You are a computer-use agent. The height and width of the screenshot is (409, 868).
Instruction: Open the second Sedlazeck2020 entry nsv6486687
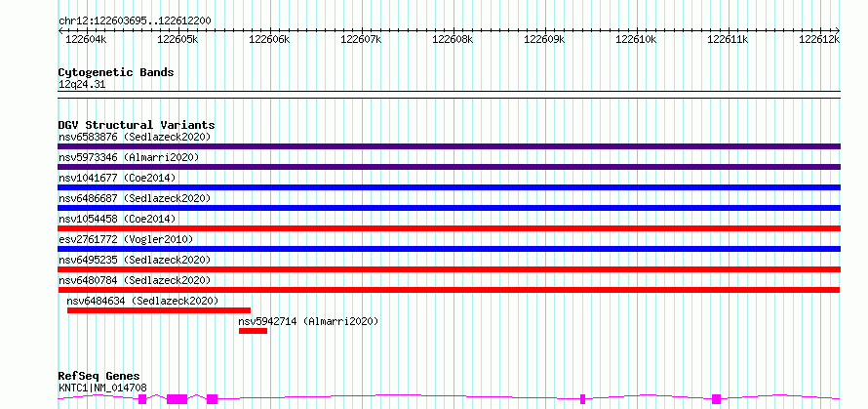[135, 198]
